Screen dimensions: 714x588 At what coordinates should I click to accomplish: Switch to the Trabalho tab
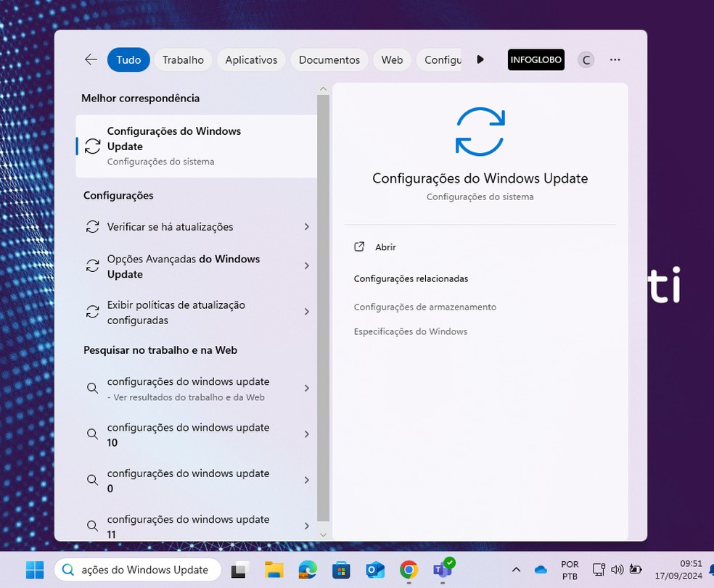tap(183, 59)
